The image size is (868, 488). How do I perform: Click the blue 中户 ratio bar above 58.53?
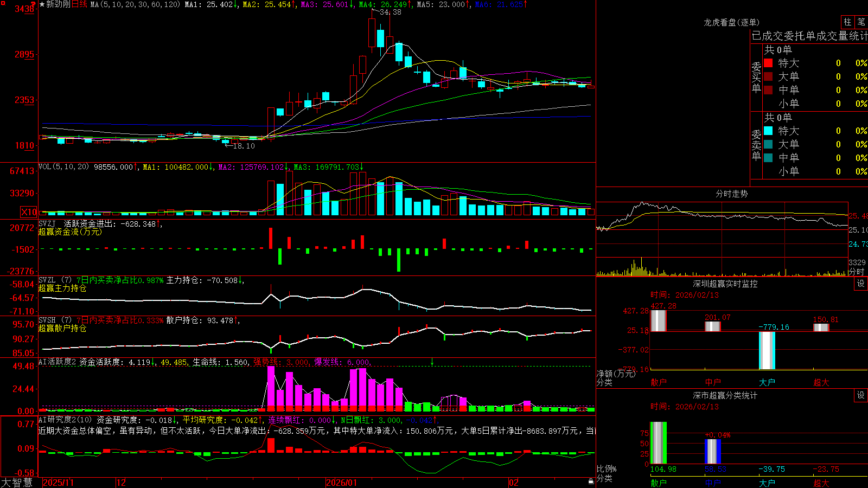(x=713, y=452)
